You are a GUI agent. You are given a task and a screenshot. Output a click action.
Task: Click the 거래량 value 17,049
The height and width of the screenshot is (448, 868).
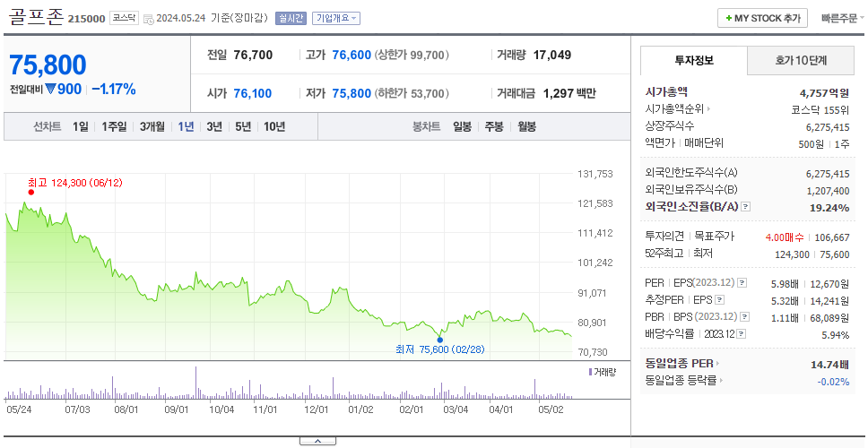(x=552, y=55)
